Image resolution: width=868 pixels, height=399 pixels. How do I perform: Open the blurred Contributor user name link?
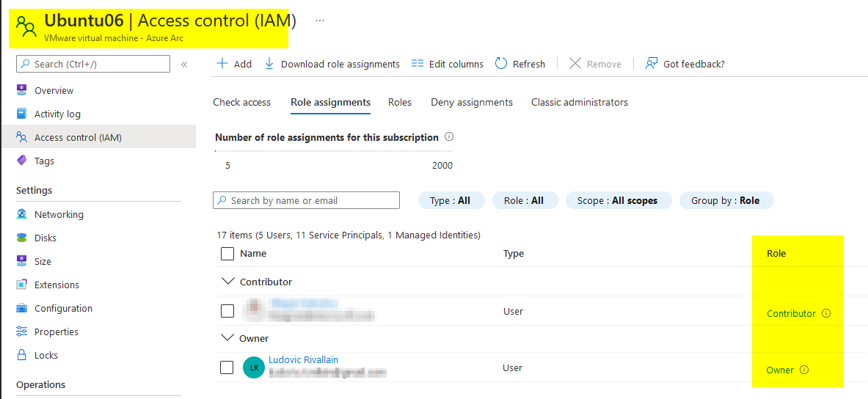(303, 303)
